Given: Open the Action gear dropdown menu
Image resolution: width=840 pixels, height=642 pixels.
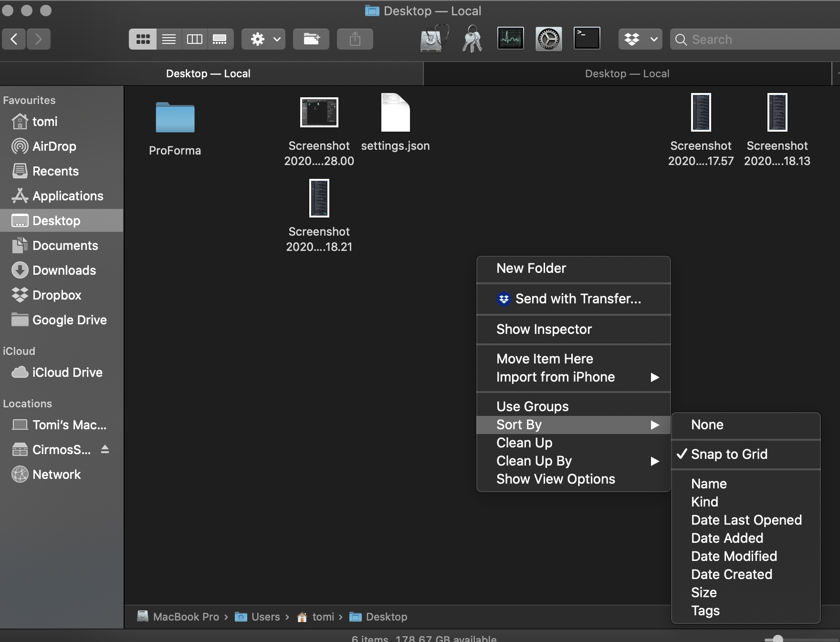Looking at the screenshot, I should (x=263, y=39).
